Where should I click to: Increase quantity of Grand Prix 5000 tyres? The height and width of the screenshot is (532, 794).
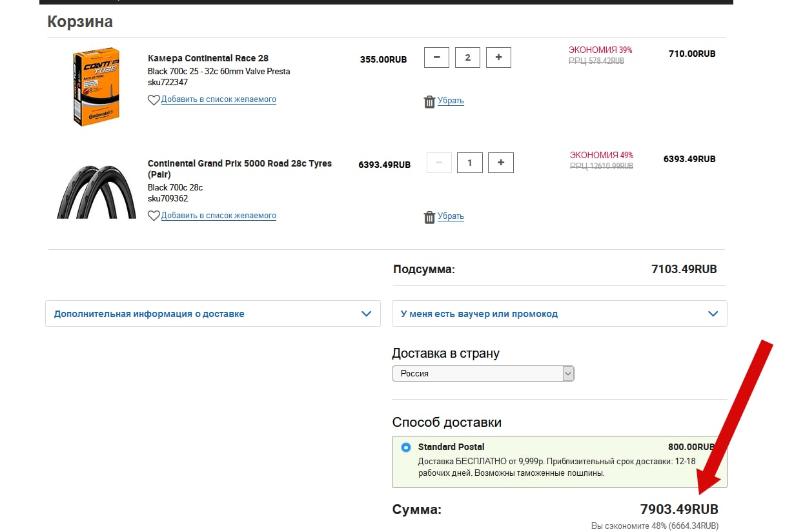501,163
